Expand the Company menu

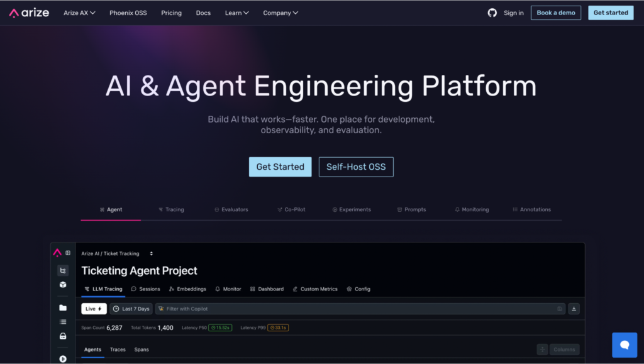pos(280,13)
